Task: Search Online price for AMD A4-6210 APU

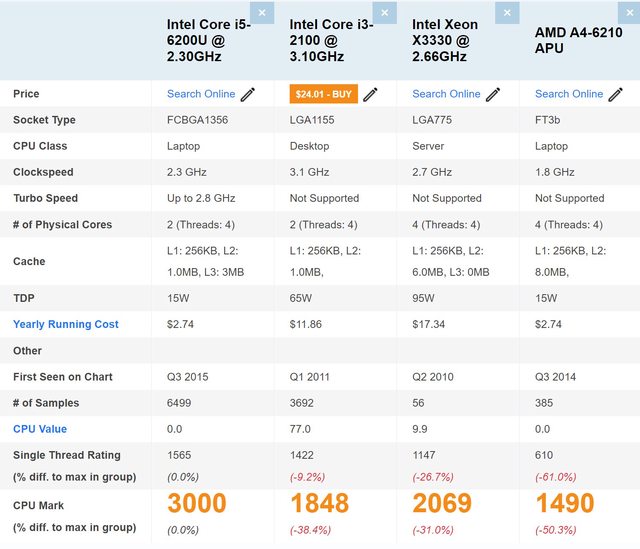Action: [x=568, y=94]
